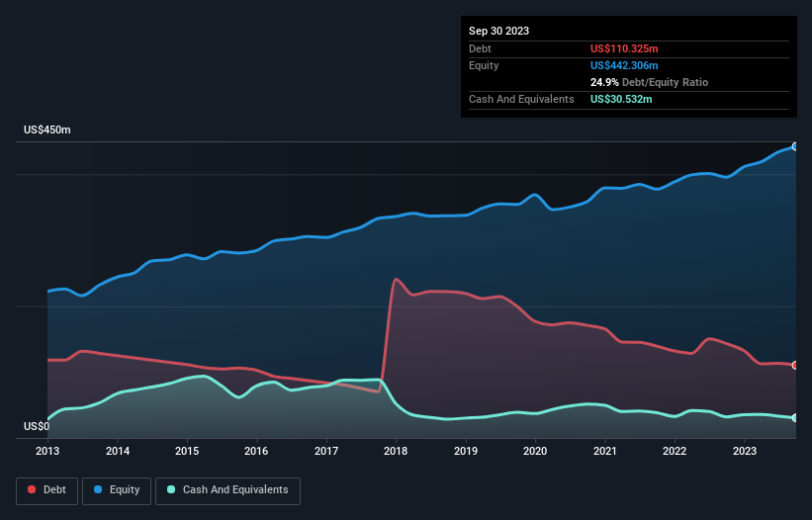
Task: Click the debt spike peak at 2018
Action: (397, 280)
